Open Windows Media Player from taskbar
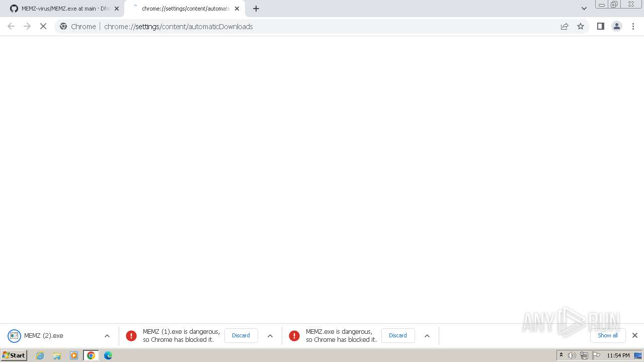The image size is (644, 362). [74, 355]
